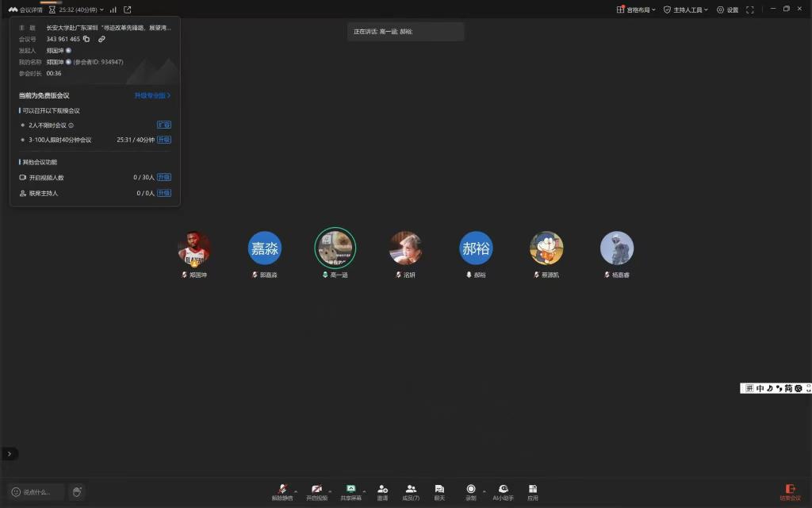This screenshot has width=812, height=508.
Task: Open the 成员(7) members list
Action: coord(411,492)
